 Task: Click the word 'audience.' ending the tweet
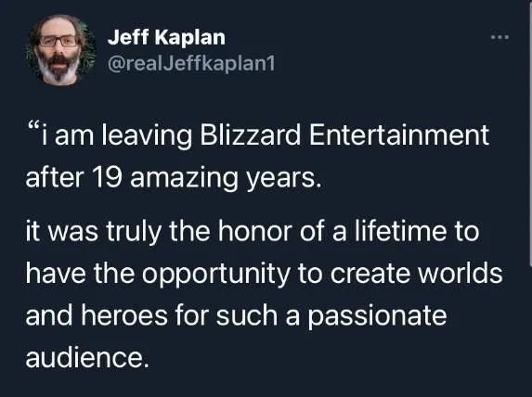(x=87, y=358)
